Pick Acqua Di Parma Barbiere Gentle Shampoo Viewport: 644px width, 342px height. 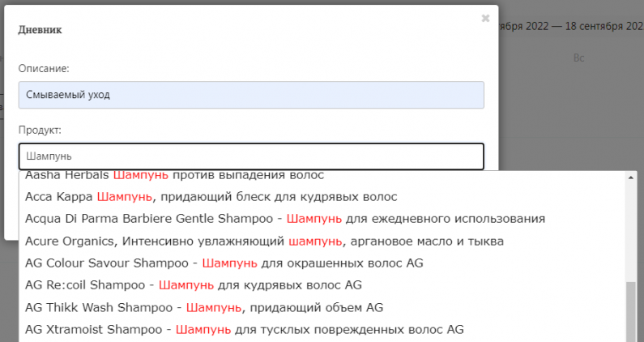click(284, 219)
